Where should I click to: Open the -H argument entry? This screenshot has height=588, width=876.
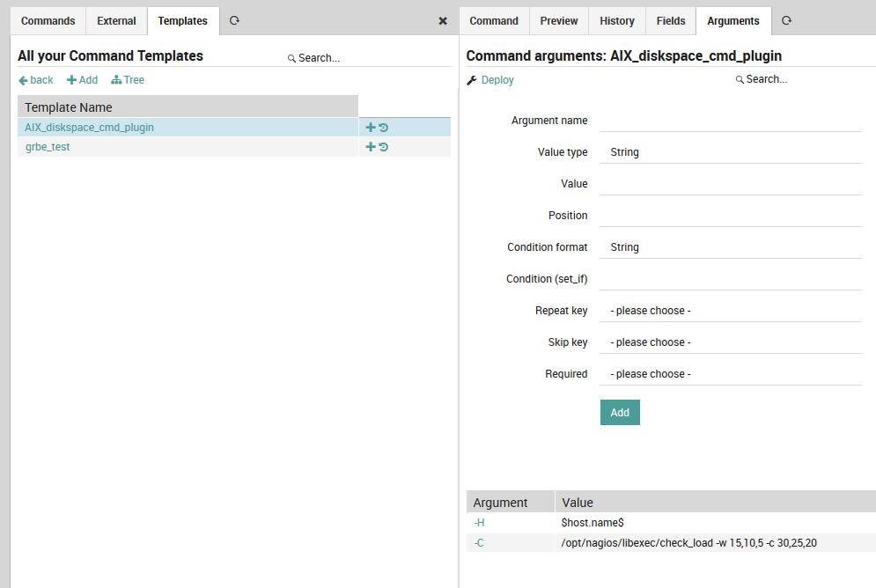pyautogui.click(x=479, y=523)
